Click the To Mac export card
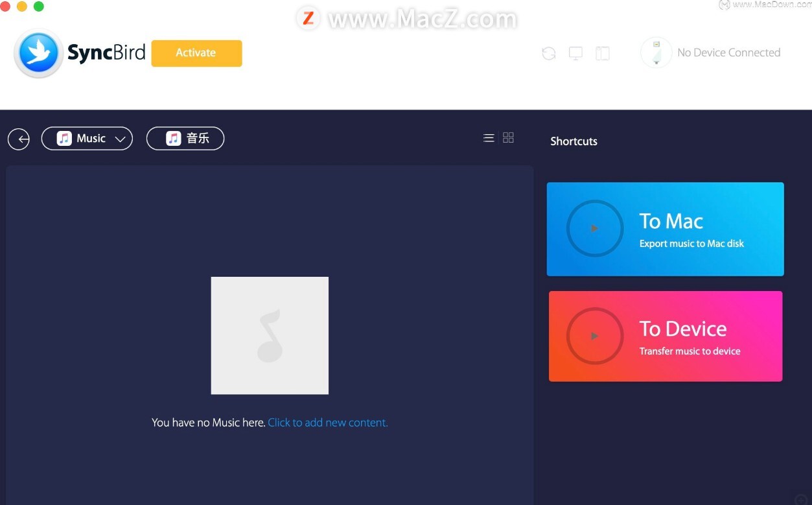Image resolution: width=812 pixels, height=505 pixels. click(666, 229)
